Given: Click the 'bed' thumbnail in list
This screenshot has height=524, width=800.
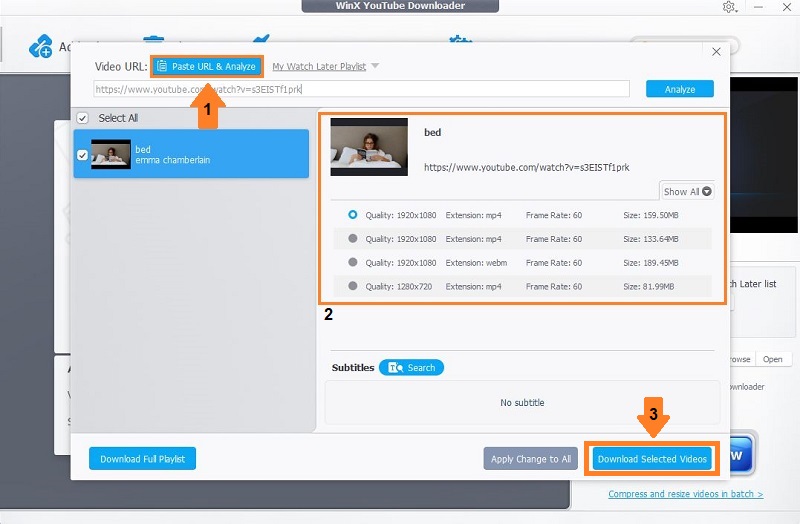Looking at the screenshot, I should coord(111,154).
